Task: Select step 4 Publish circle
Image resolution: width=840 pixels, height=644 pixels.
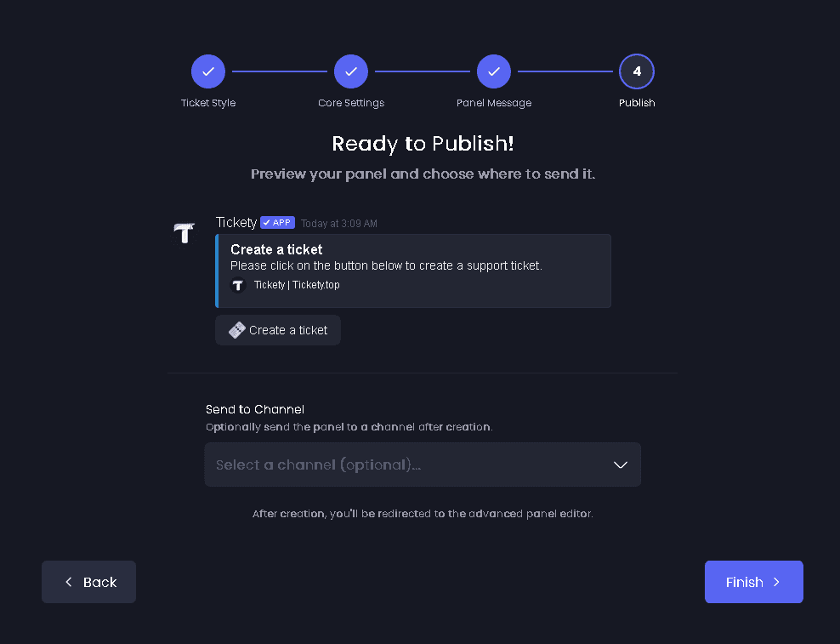Action: 637,71
